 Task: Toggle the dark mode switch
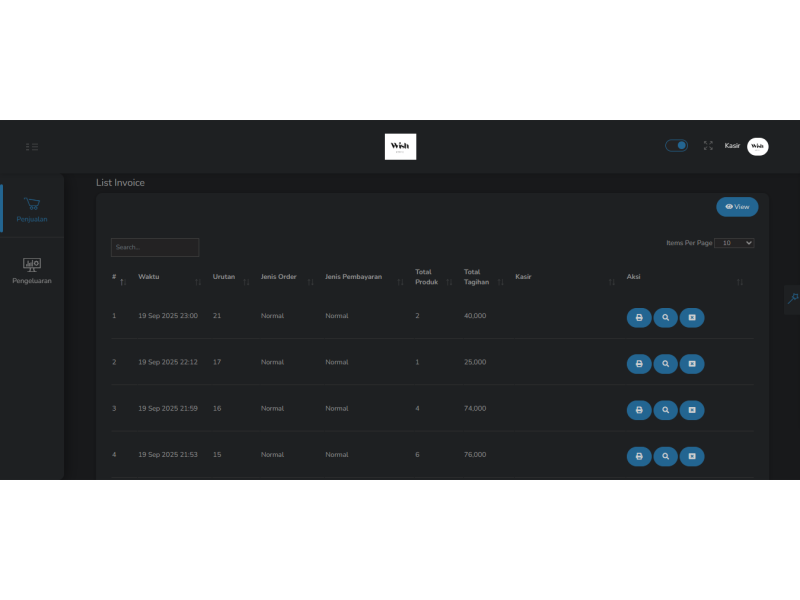point(677,145)
